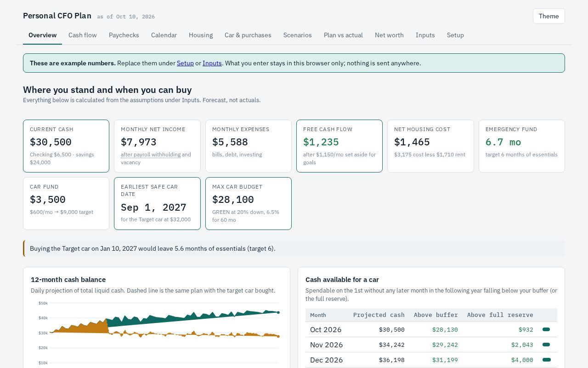
Task: Select the Housing tab
Action: tap(201, 35)
